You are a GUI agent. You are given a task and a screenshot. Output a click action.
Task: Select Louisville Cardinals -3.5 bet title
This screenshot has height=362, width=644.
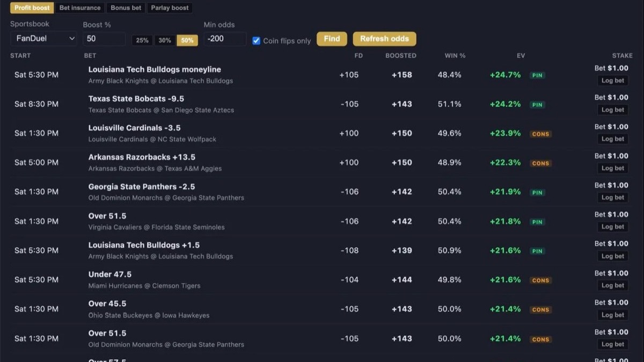pos(134,128)
